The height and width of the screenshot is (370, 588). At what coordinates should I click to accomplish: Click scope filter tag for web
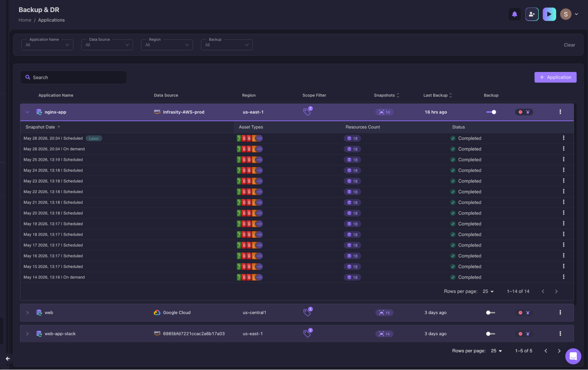(307, 312)
